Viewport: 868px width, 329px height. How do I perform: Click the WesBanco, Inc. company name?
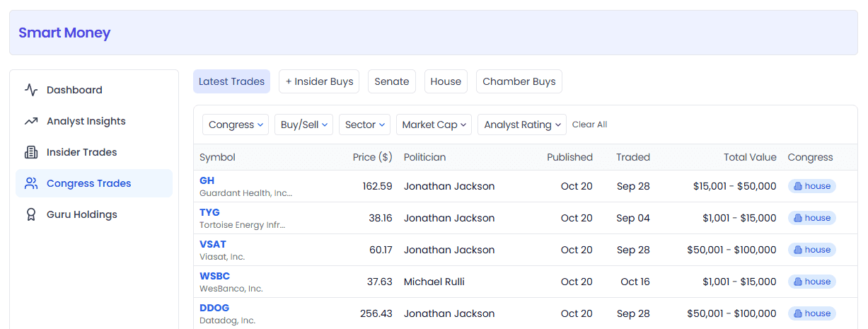(231, 289)
